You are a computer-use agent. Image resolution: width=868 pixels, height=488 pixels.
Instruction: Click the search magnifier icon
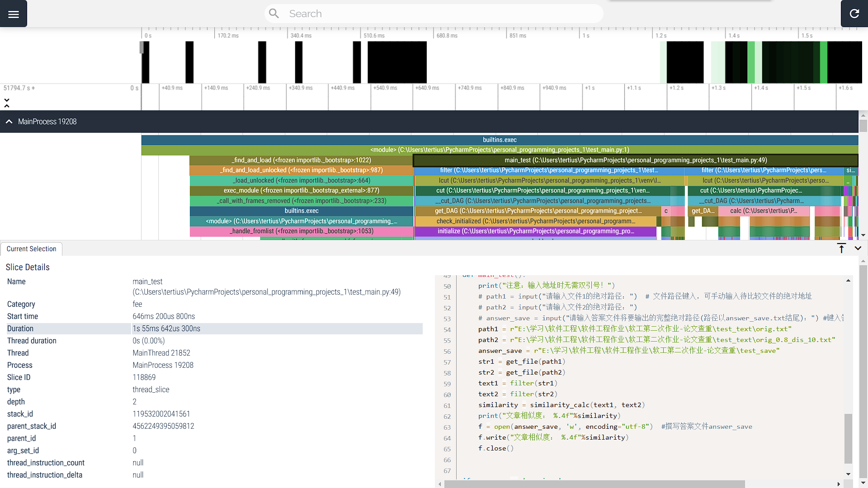[x=274, y=14]
